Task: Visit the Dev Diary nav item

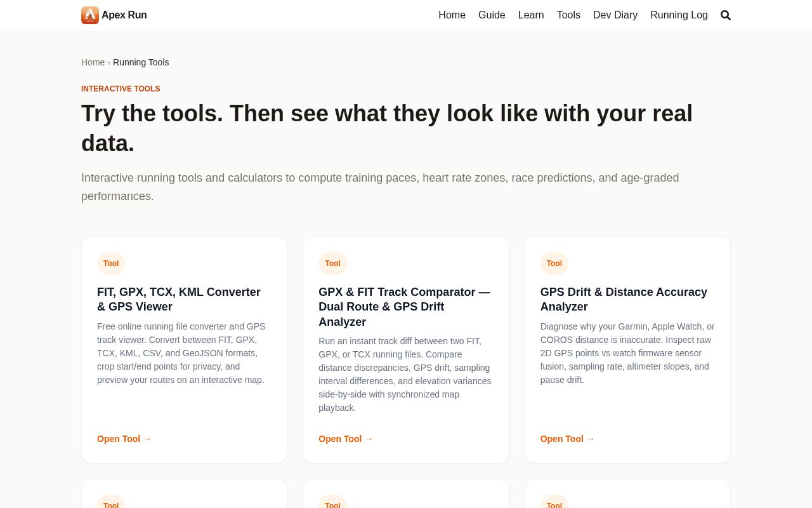Action: 615,15
